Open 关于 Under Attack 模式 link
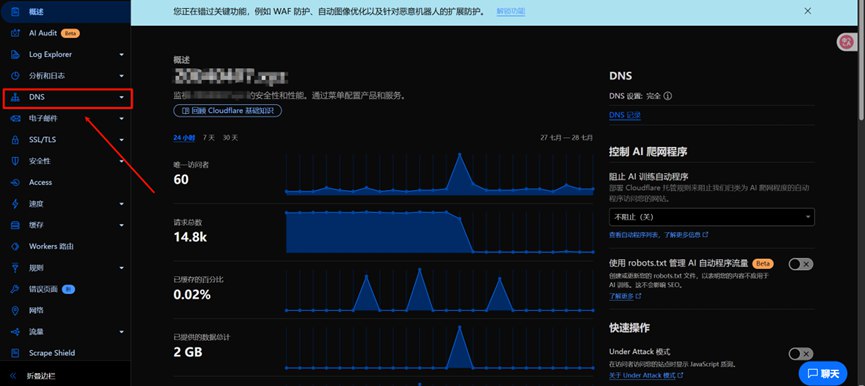 pyautogui.click(x=646, y=376)
